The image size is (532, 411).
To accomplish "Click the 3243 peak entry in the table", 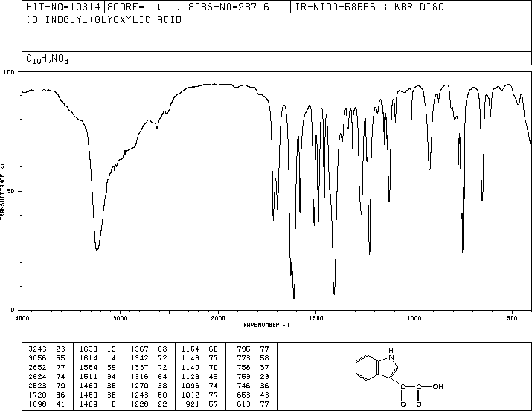I will [x=38, y=349].
